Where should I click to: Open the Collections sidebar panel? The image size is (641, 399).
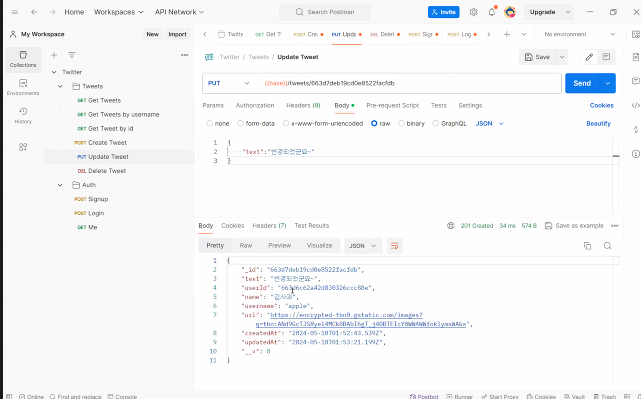(x=23, y=59)
